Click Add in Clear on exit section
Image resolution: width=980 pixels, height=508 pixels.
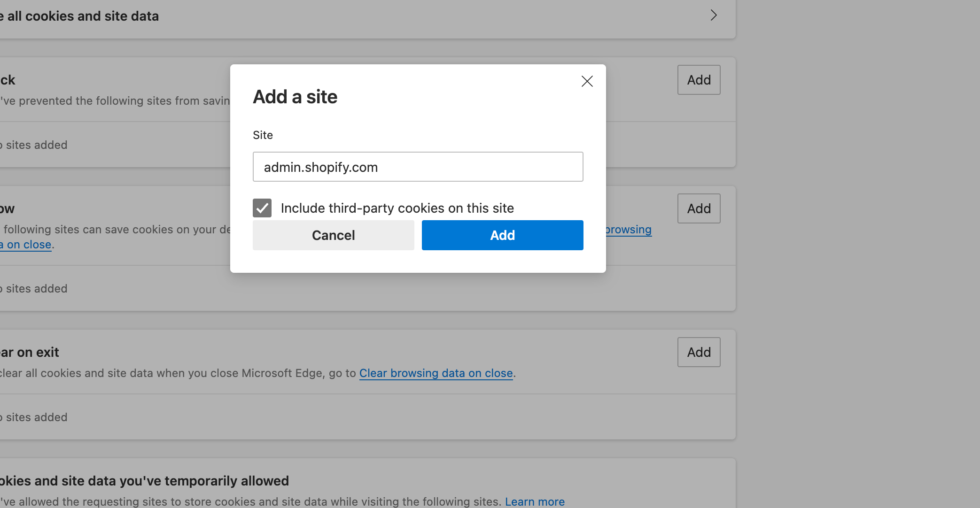point(699,352)
